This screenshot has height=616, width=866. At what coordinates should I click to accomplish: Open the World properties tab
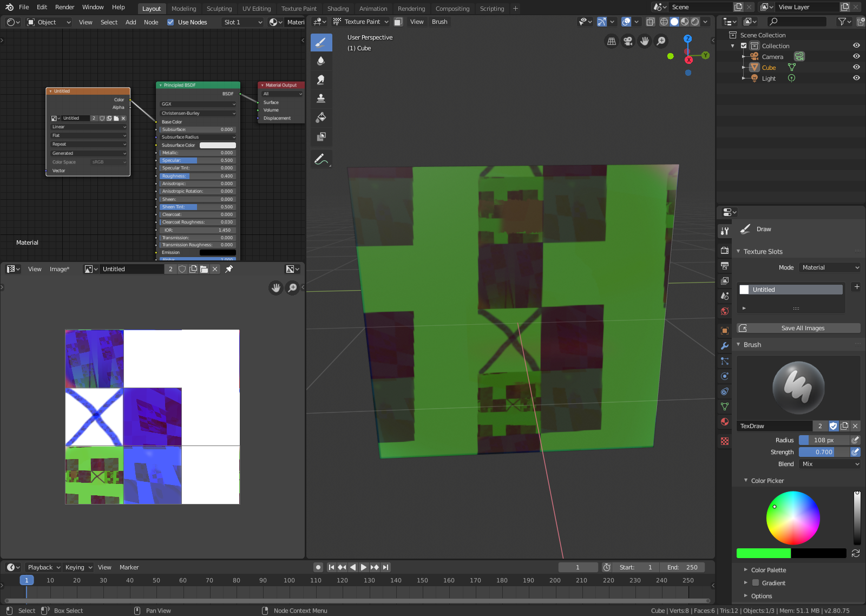click(725, 311)
